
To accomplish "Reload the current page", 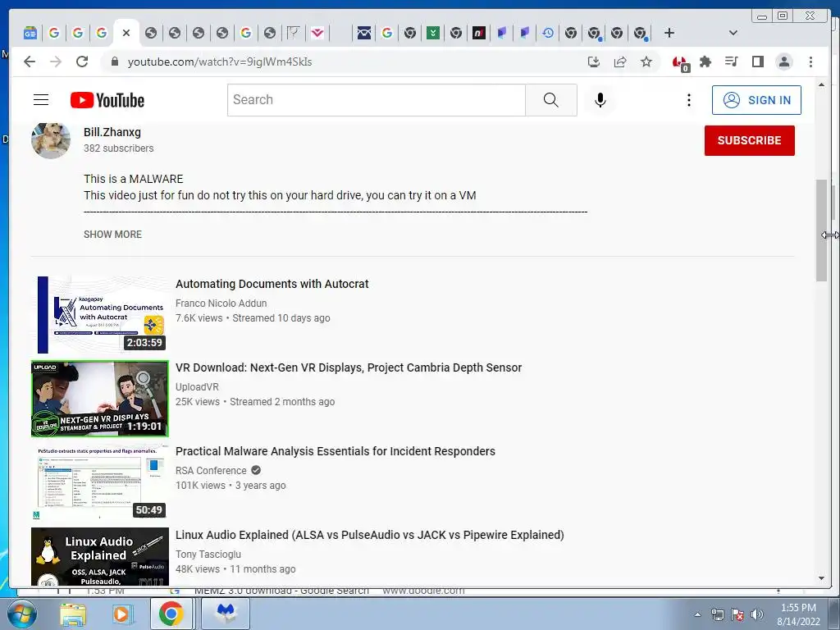I will coord(82,62).
